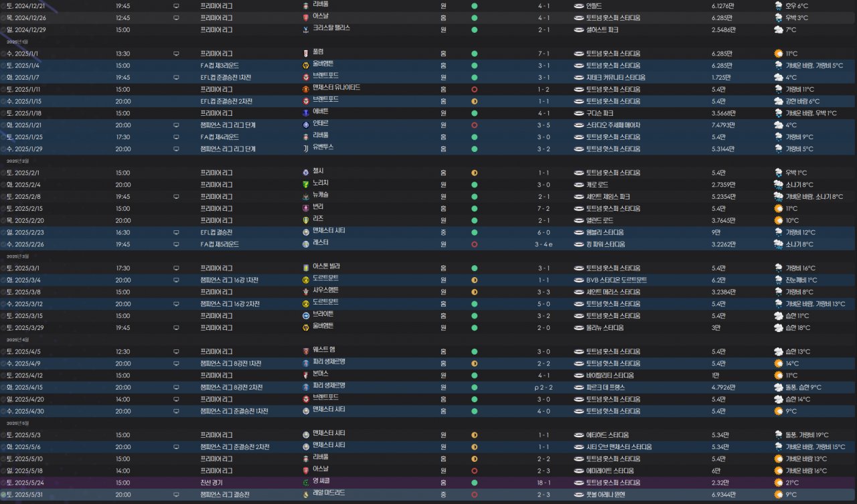
Task: Click 'FA컵 제5라운드' competition name
Action: coord(220,244)
